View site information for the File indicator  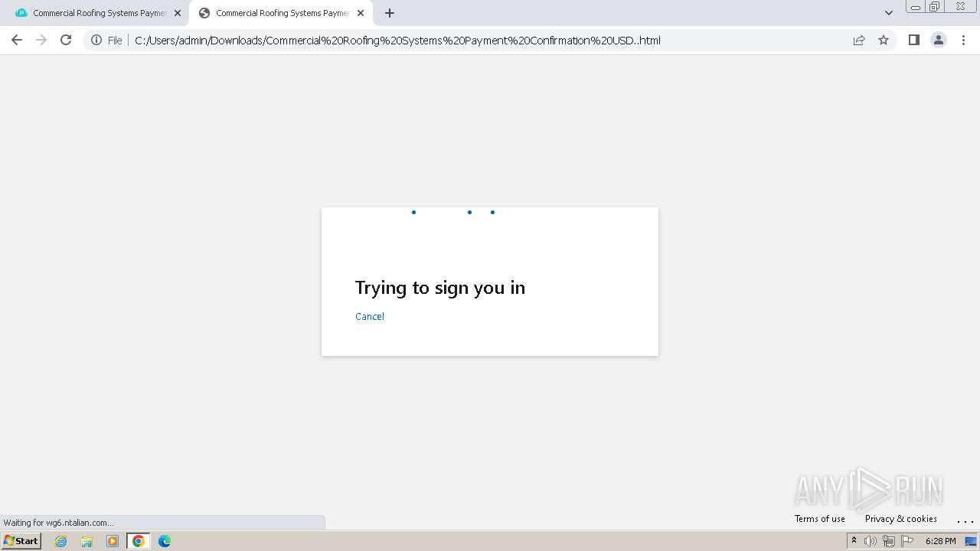(106, 40)
